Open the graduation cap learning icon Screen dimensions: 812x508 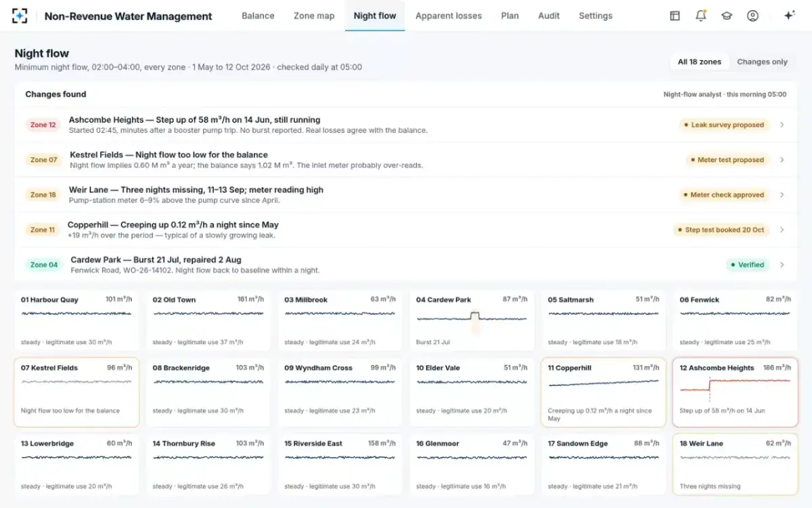click(727, 16)
